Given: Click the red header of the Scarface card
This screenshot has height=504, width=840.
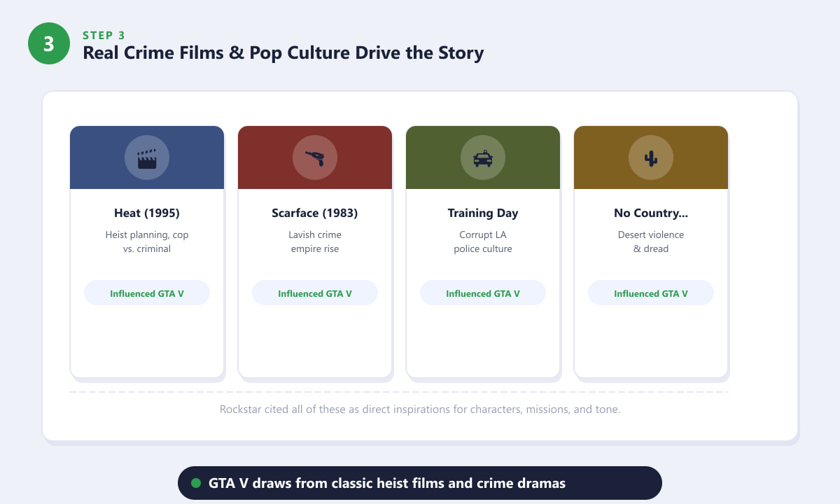Looking at the screenshot, I should click(315, 157).
